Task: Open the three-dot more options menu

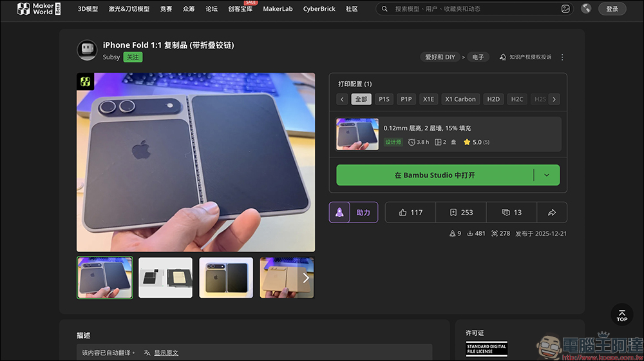Action: pyautogui.click(x=562, y=57)
